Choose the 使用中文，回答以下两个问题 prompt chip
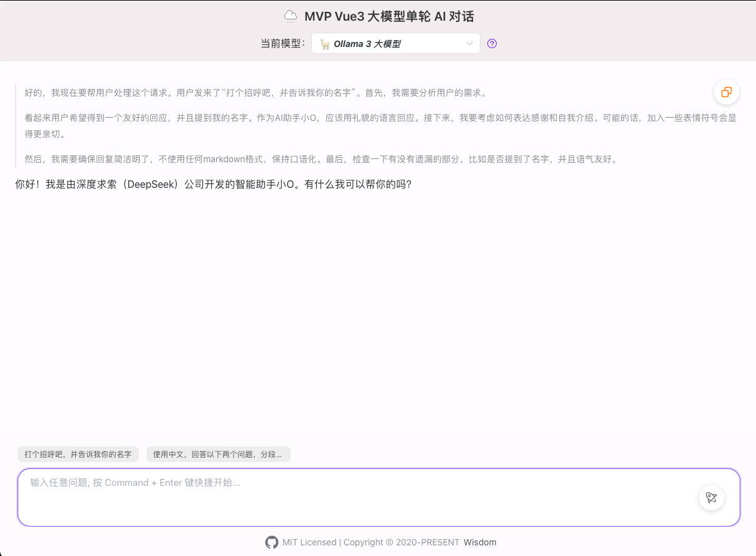756x556 pixels. pyautogui.click(x=218, y=455)
